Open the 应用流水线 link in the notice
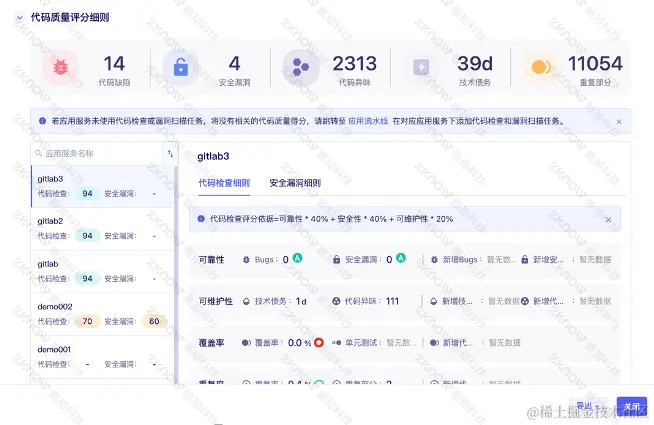 point(368,121)
